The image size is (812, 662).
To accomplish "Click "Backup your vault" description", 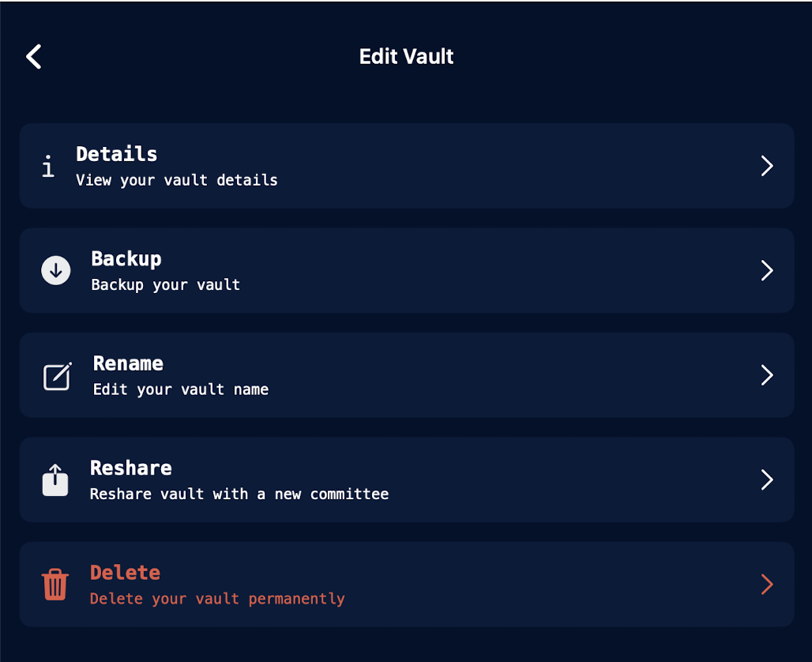I will (x=166, y=285).
